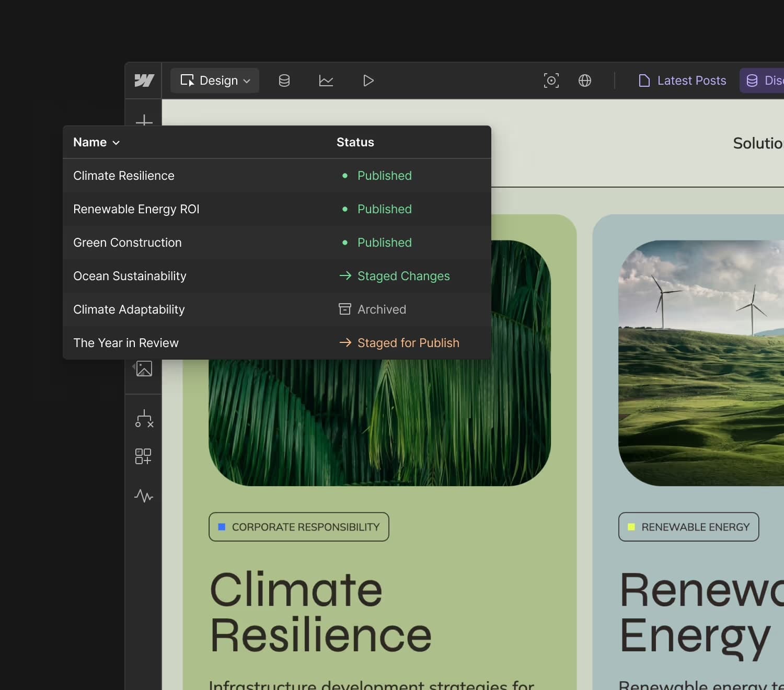This screenshot has height=690, width=784.
Task: Click the Archived status label
Action: [x=382, y=309]
